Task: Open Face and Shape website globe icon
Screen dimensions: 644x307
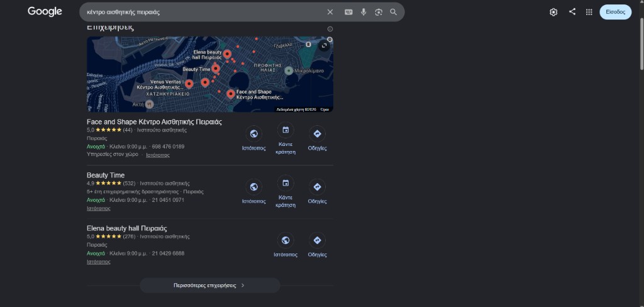Action: pos(254,133)
